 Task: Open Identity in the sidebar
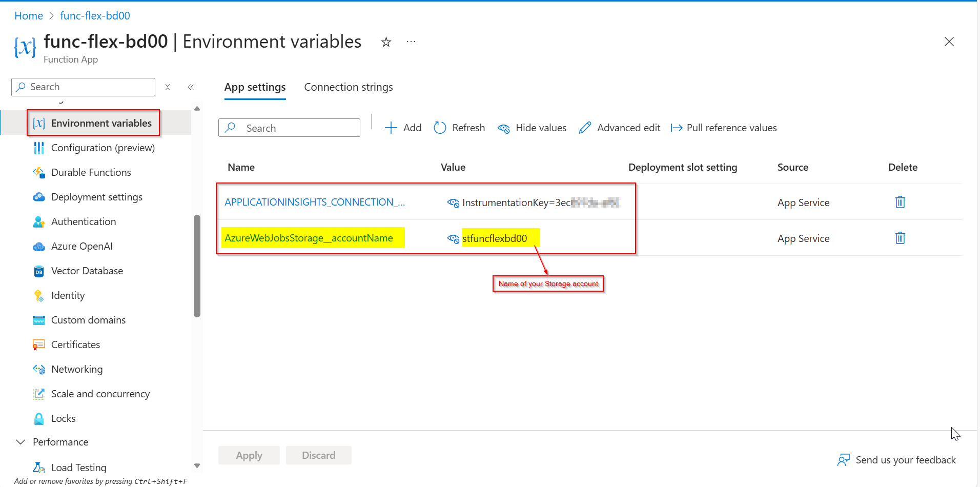(x=68, y=295)
